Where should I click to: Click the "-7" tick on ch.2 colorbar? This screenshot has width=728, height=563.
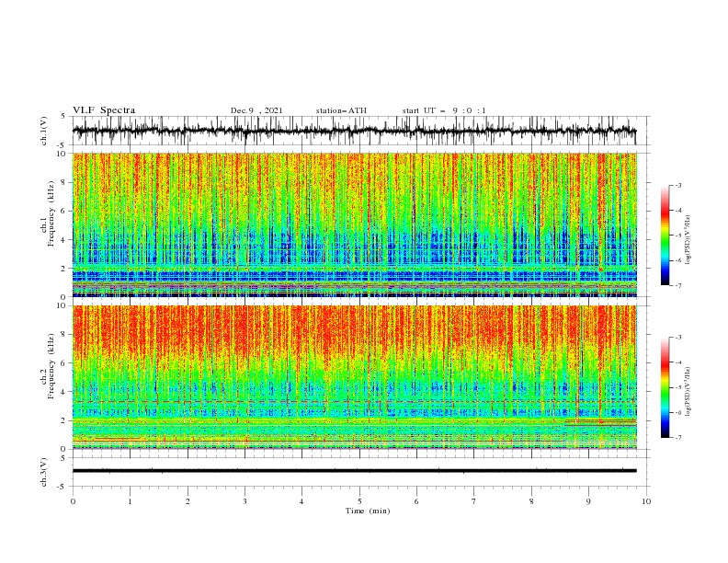coord(678,438)
